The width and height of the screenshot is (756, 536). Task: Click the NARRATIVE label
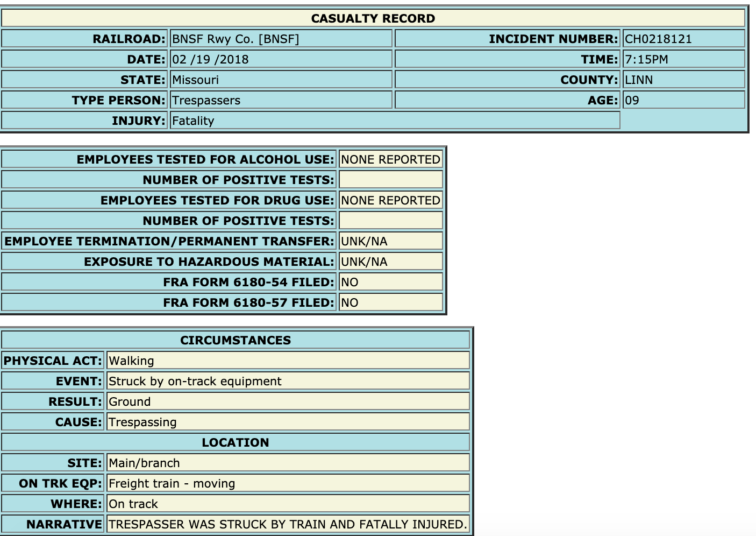point(64,524)
